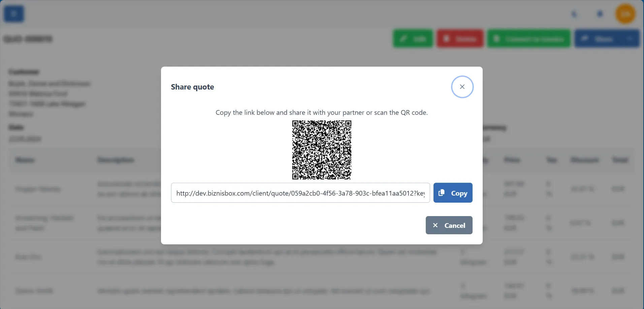Open the orange user avatar menu

pyautogui.click(x=625, y=14)
